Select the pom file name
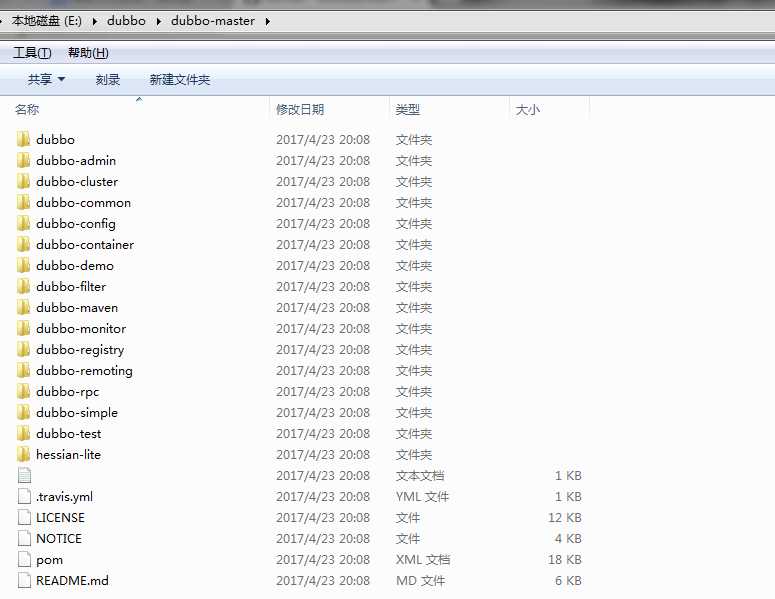The image size is (775, 599). (49, 560)
